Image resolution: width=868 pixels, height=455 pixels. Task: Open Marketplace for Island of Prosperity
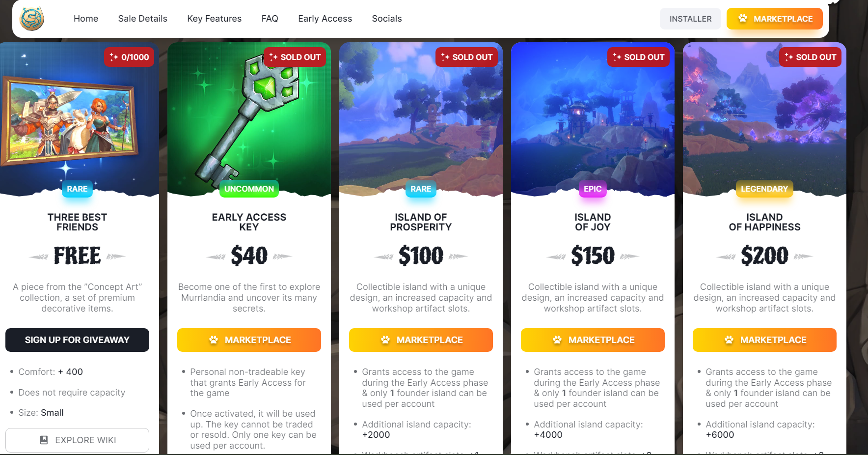click(x=421, y=340)
